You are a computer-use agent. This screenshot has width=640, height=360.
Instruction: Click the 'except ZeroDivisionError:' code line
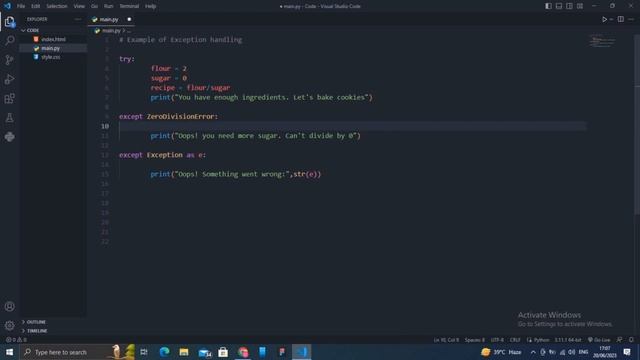pos(168,117)
